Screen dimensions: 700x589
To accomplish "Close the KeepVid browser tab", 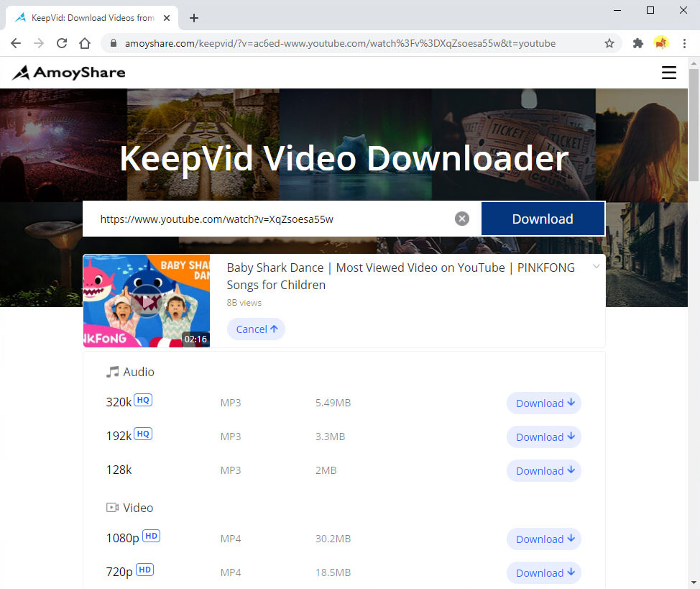I will point(167,18).
